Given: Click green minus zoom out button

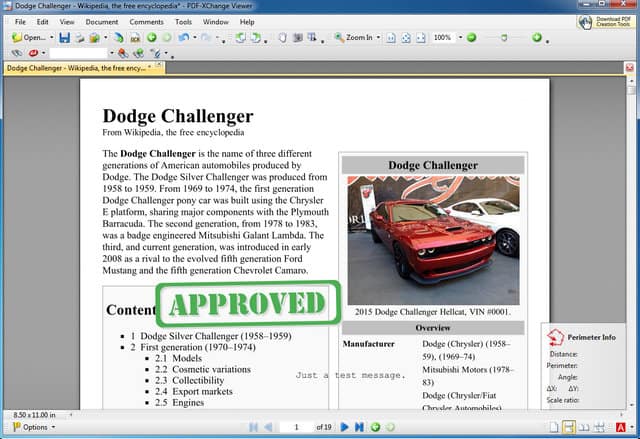Looking at the screenshot, I should 471,38.
